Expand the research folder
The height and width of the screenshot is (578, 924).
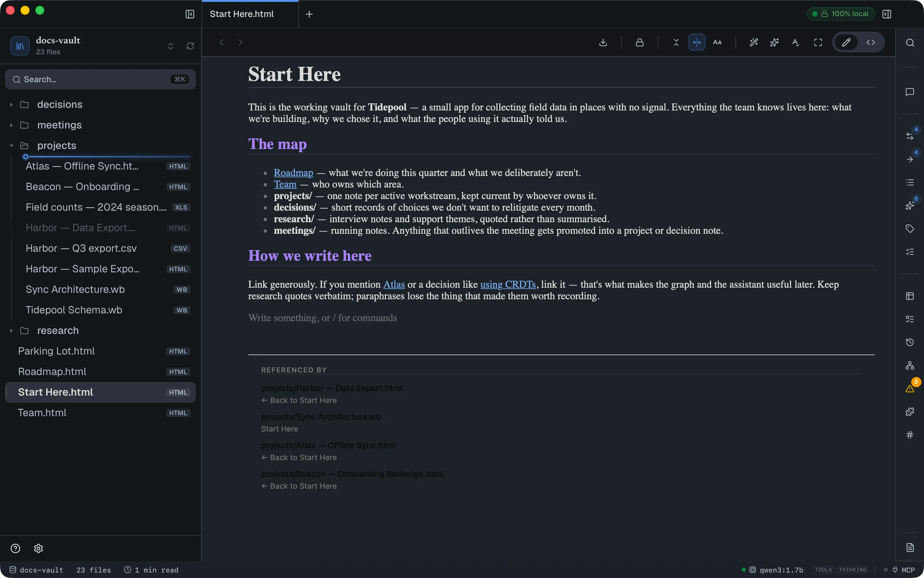click(100, 331)
